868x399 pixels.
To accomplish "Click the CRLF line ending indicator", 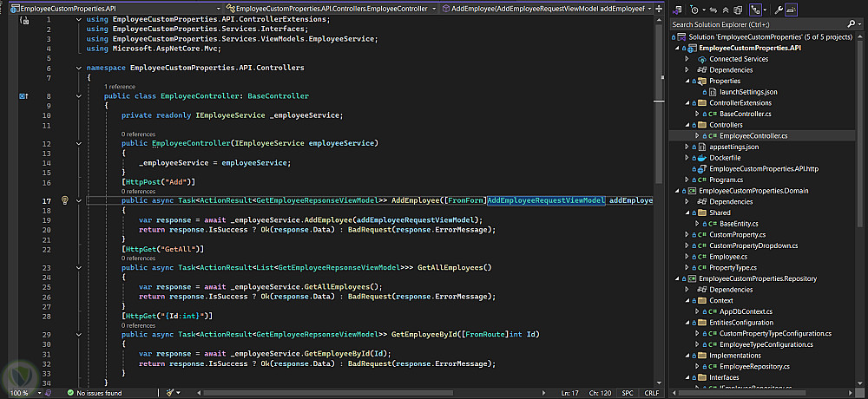I will 652,393.
